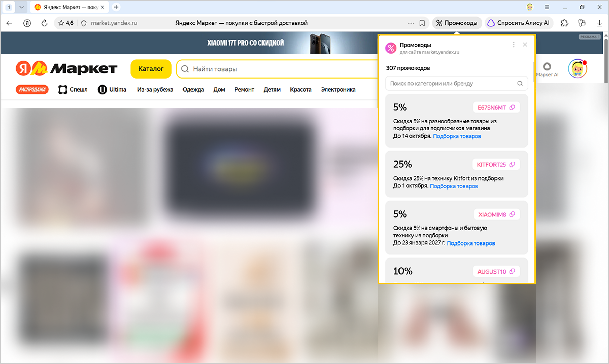609x364 pixels.
Task: Open the site protection shield icon
Action: (84, 23)
